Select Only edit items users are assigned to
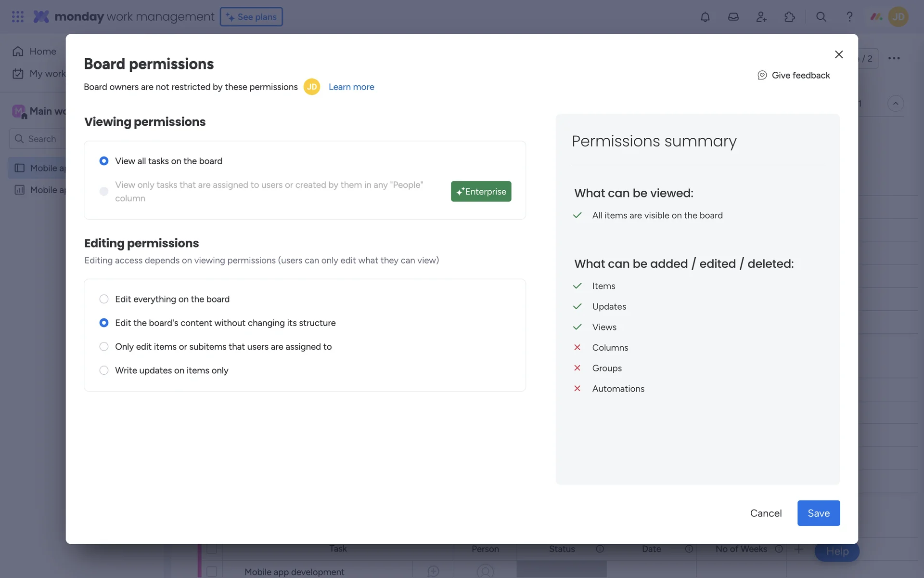924x578 pixels. coord(104,347)
